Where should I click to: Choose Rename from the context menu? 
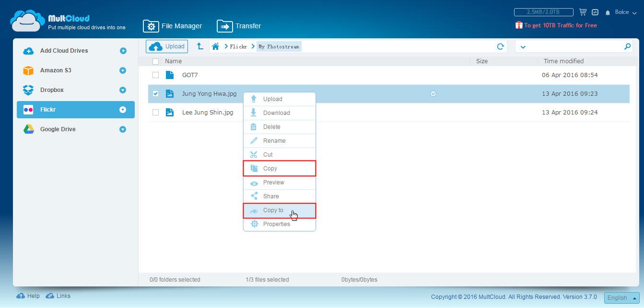click(x=280, y=141)
